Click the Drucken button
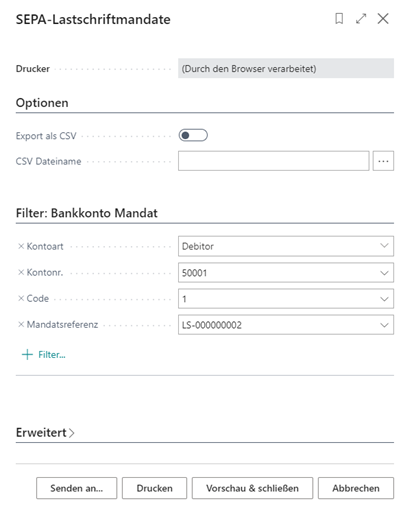 (154, 488)
